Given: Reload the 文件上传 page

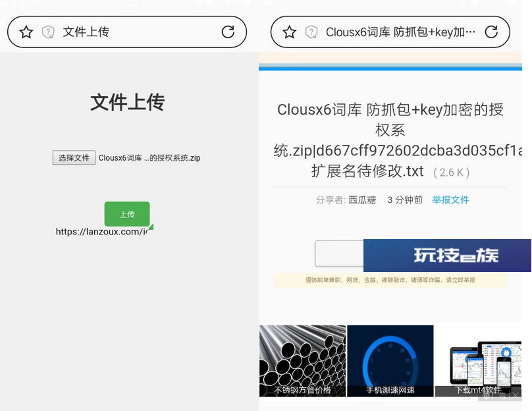Looking at the screenshot, I should pos(228,32).
